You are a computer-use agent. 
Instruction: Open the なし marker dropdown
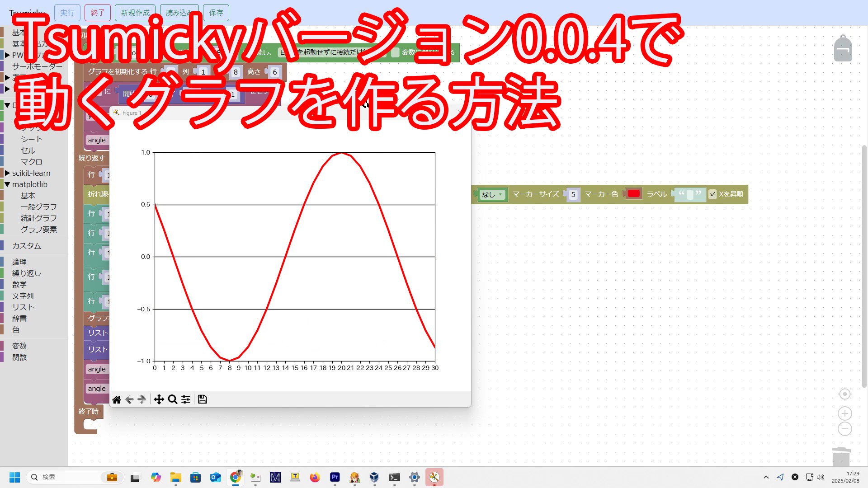(492, 195)
